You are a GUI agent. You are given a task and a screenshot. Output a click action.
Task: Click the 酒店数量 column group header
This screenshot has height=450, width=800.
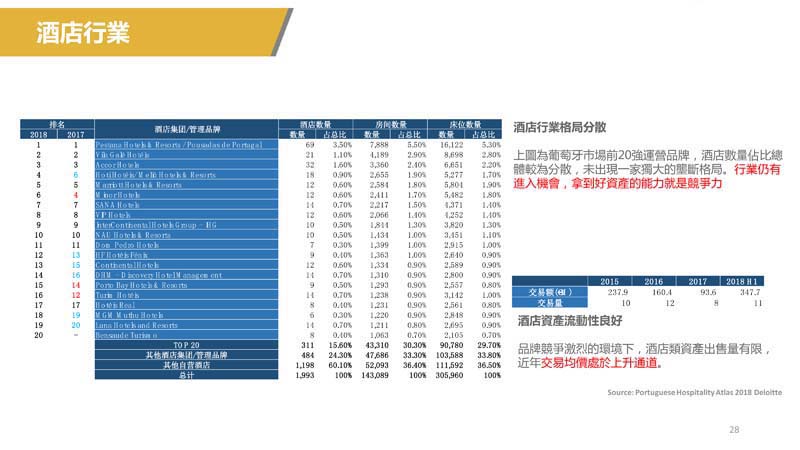point(315,124)
